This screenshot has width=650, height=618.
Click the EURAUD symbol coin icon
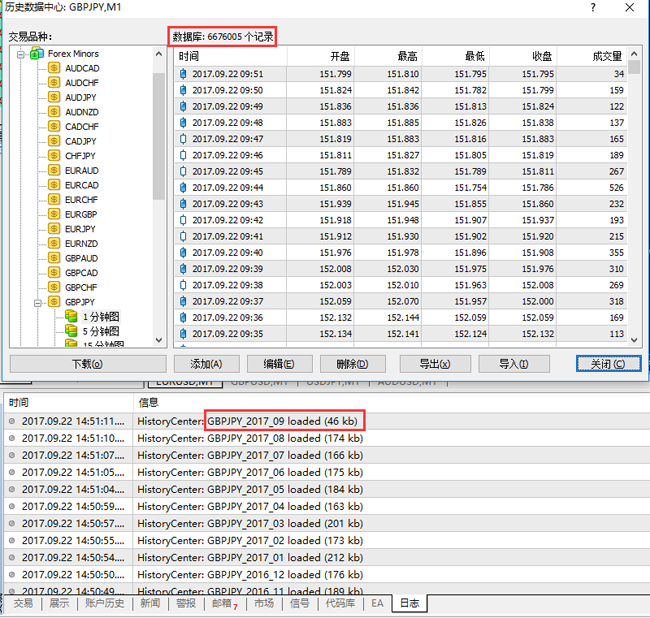[54, 170]
